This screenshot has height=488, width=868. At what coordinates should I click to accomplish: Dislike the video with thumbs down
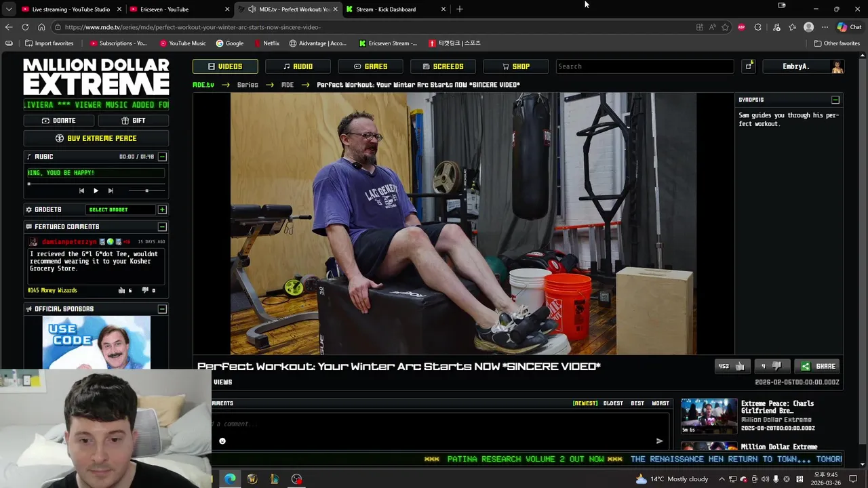771,366
